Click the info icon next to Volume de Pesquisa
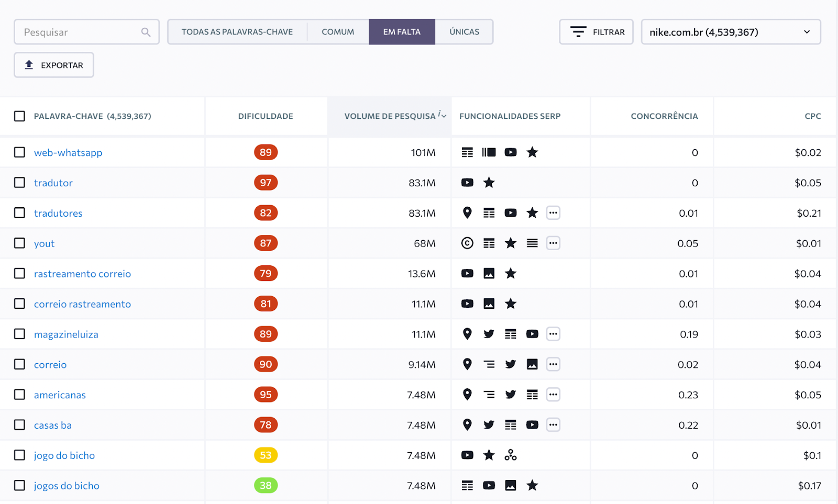This screenshot has height=504, width=838. pyautogui.click(x=439, y=114)
